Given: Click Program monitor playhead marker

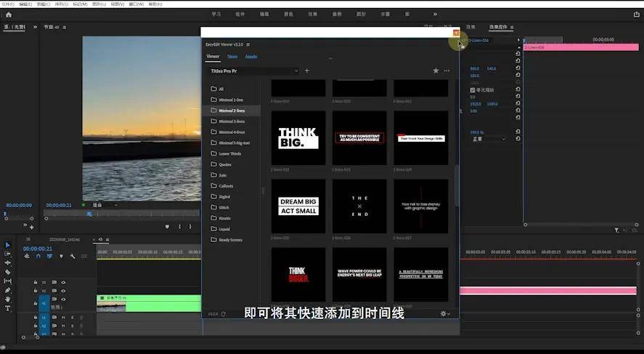Looking at the screenshot, I should [89, 214].
